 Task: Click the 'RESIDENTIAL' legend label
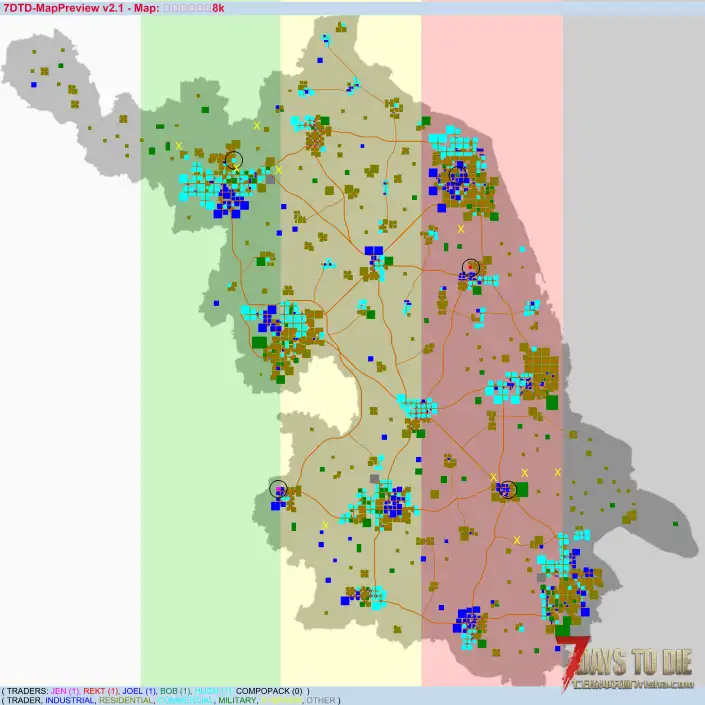tap(126, 700)
